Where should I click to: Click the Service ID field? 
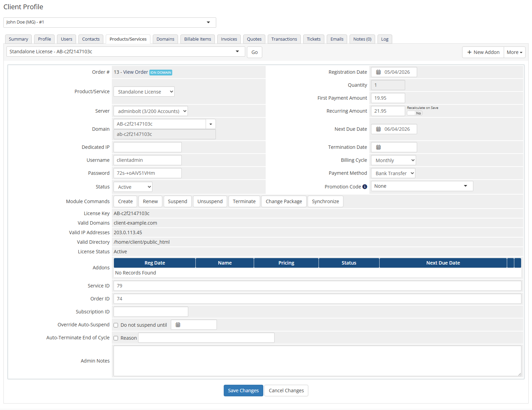pyautogui.click(x=317, y=286)
